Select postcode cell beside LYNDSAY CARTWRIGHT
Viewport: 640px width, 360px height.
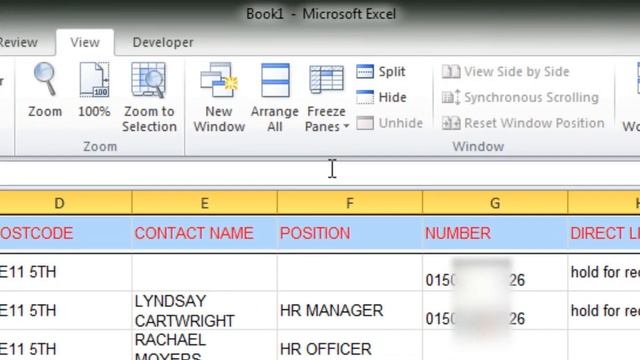pos(66,311)
